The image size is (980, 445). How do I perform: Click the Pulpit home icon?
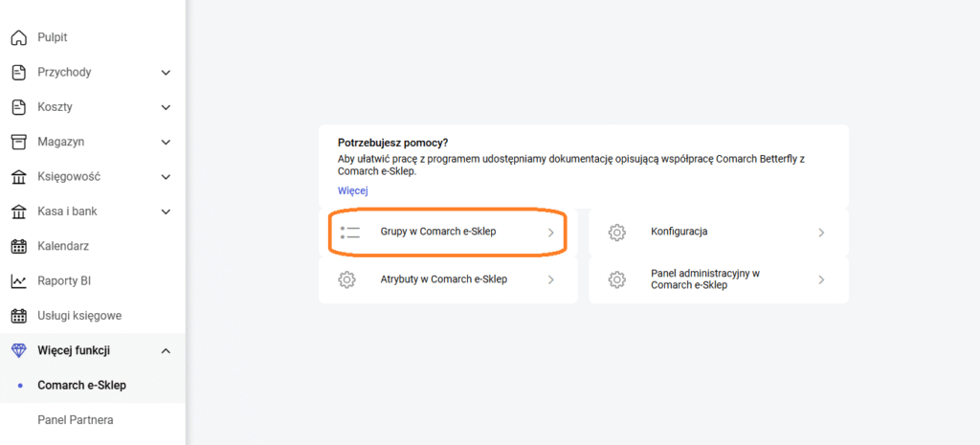(x=18, y=37)
